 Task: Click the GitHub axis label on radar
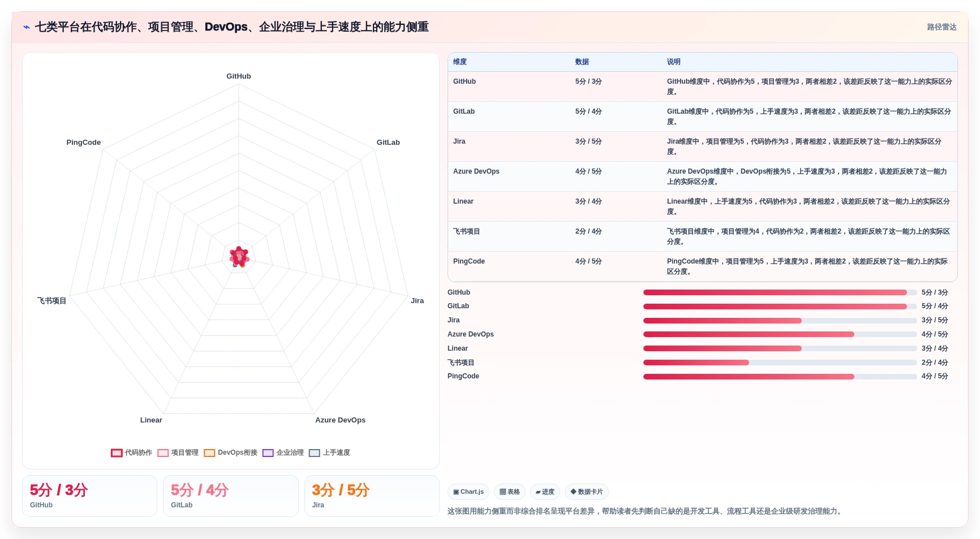pos(239,76)
